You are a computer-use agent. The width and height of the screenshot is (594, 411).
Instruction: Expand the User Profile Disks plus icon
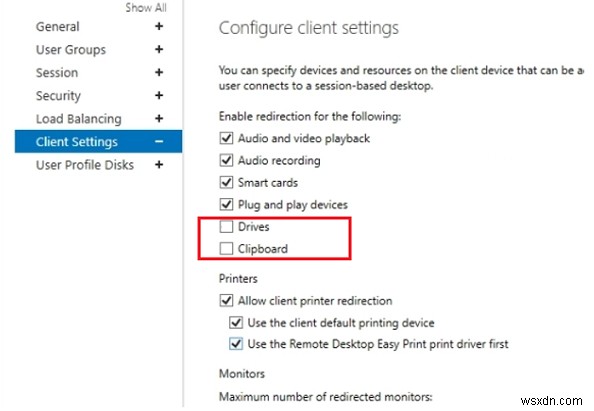[159, 164]
